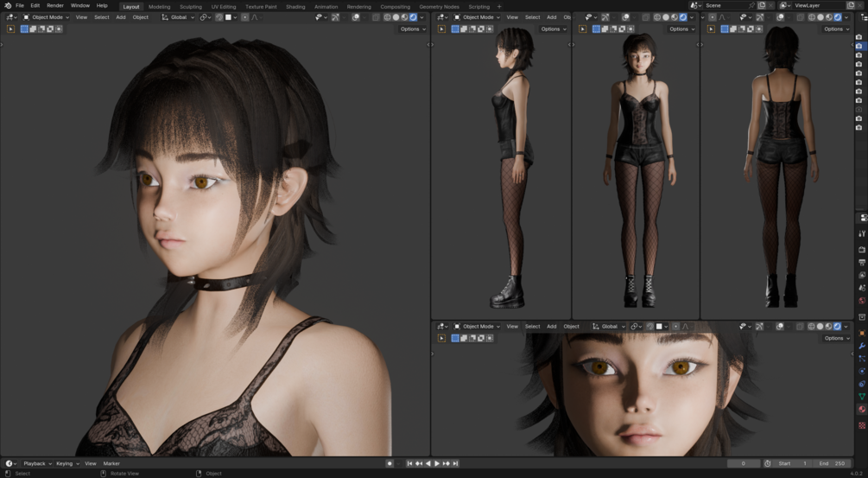Viewport: 868px width, 478px height.
Task: Switch to the Modeling workspace tab
Action: tap(160, 7)
